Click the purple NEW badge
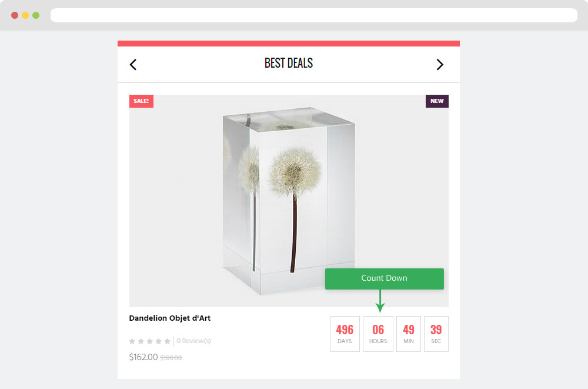Screen dimensions: 588x389 pyautogui.click(x=437, y=101)
